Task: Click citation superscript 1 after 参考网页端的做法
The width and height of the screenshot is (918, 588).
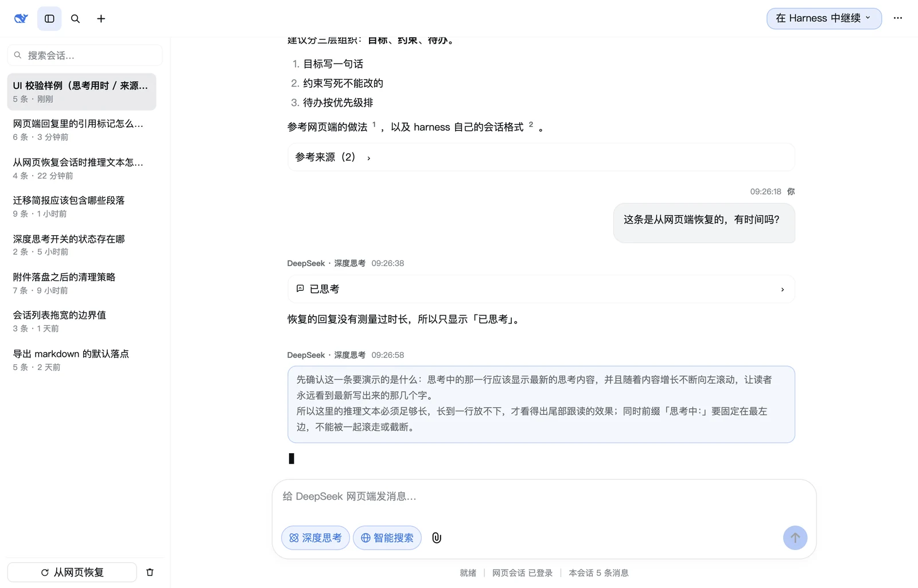Action: 374,124
